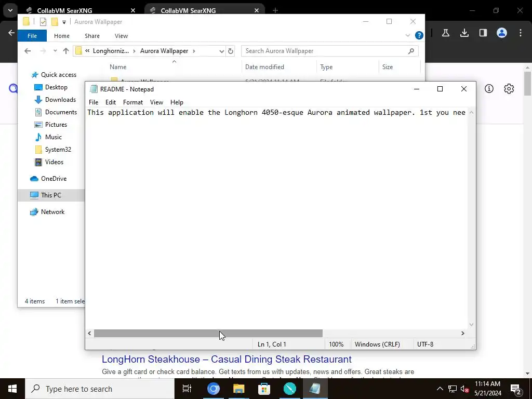This screenshot has width=532, height=399.
Task: Switch to Explorer's View ribbon tab
Action: [x=121, y=36]
